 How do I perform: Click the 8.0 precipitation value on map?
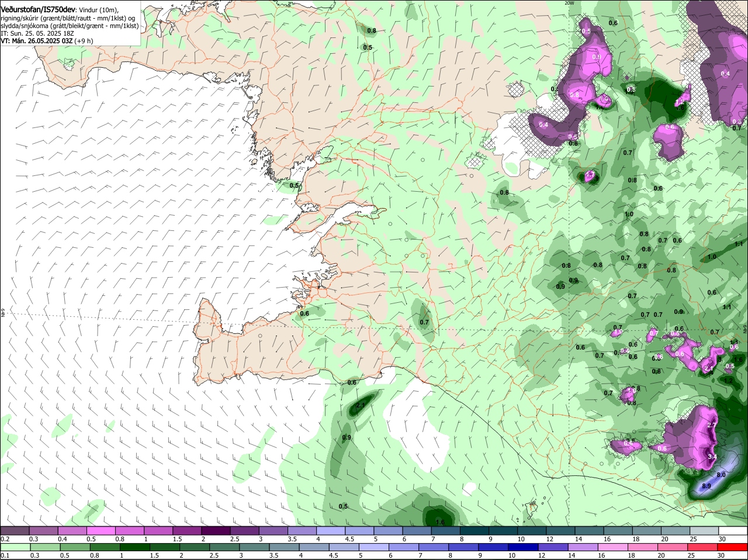pos(721,475)
